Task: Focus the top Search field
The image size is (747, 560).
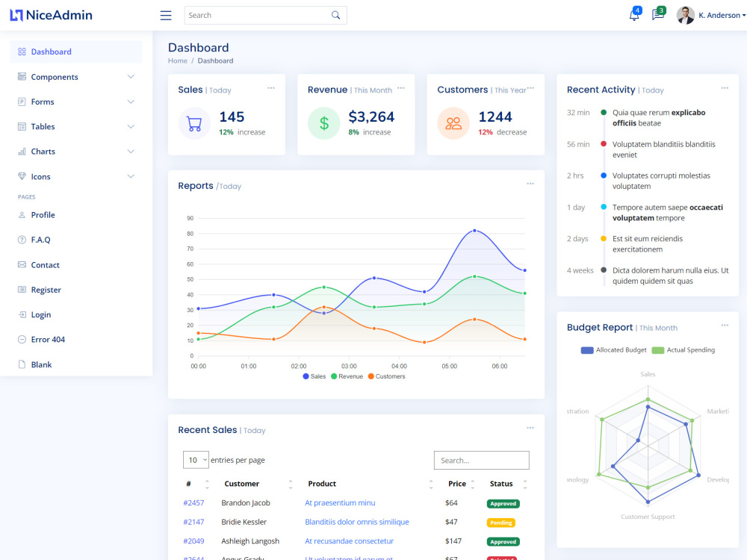Action: click(x=265, y=15)
